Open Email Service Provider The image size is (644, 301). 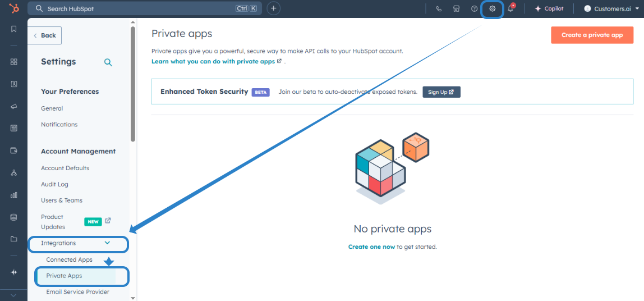(78, 292)
